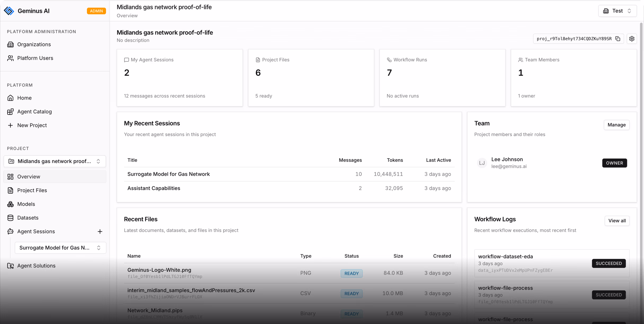Click the Geminus AI logo icon
Viewport: 644px width, 324px height.
9,11
